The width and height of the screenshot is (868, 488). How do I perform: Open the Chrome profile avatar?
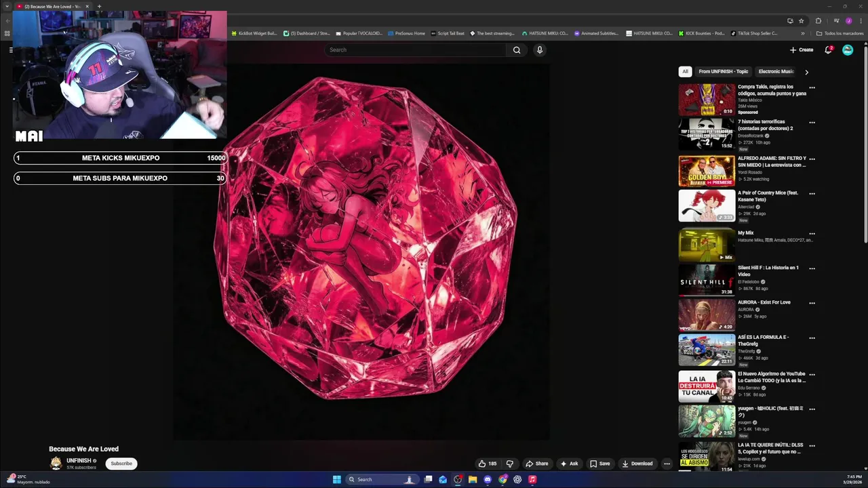click(x=848, y=21)
